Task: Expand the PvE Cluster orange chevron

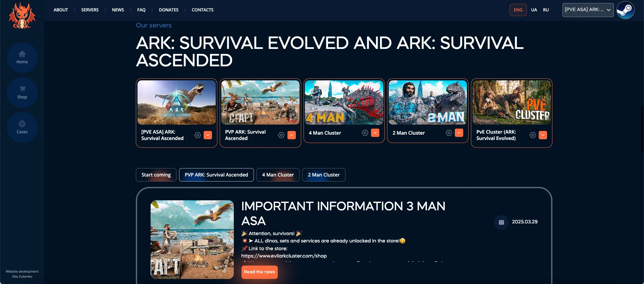Action: coord(543,135)
